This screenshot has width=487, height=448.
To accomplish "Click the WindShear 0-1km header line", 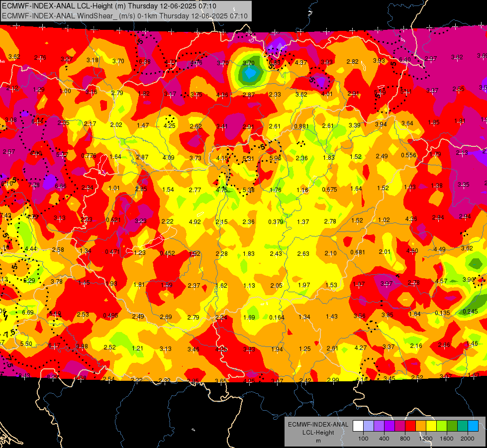I will [124, 16].
